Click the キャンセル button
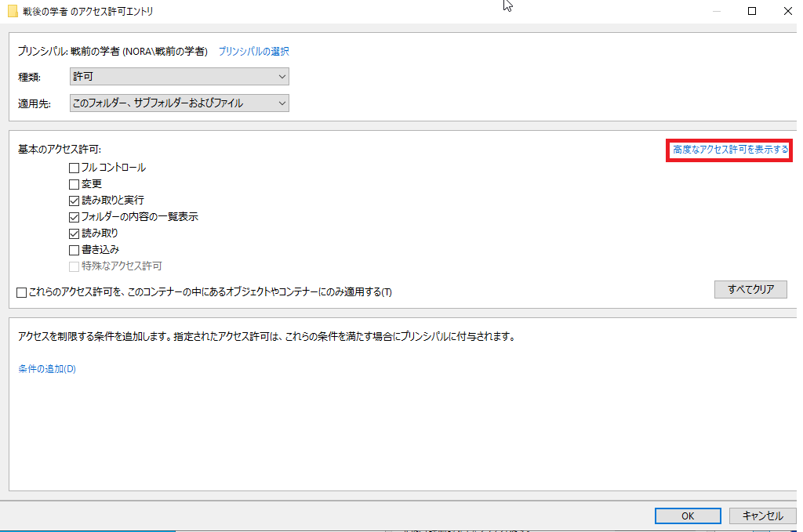Image resolution: width=803 pixels, height=532 pixels. [762, 516]
